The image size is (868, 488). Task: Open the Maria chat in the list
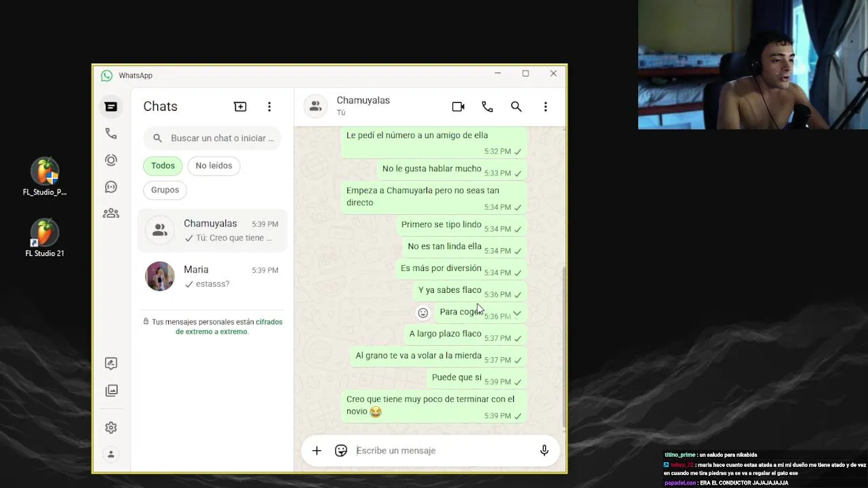point(212,277)
